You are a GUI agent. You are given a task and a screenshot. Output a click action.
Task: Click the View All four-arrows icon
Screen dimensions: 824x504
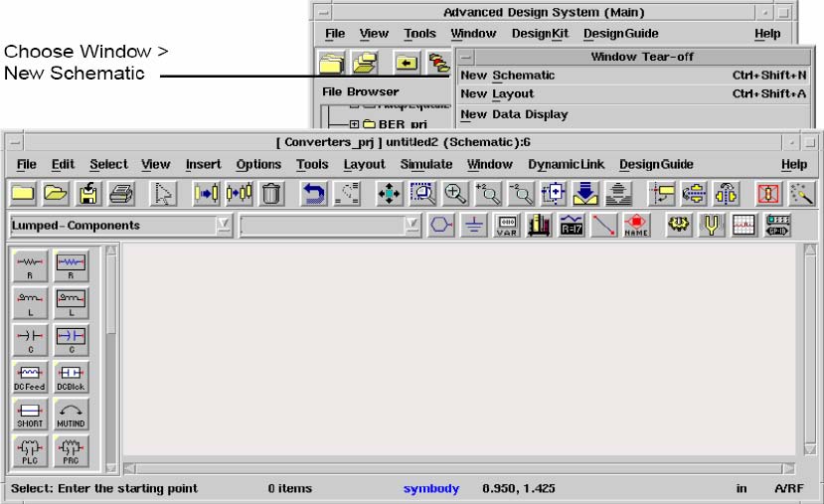coord(389,194)
